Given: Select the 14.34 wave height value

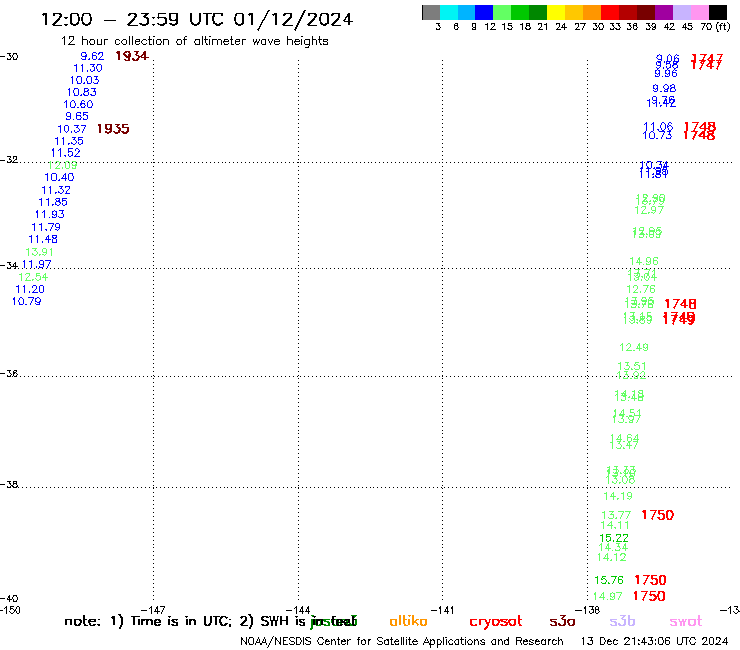Looking at the screenshot, I should 613,548.
